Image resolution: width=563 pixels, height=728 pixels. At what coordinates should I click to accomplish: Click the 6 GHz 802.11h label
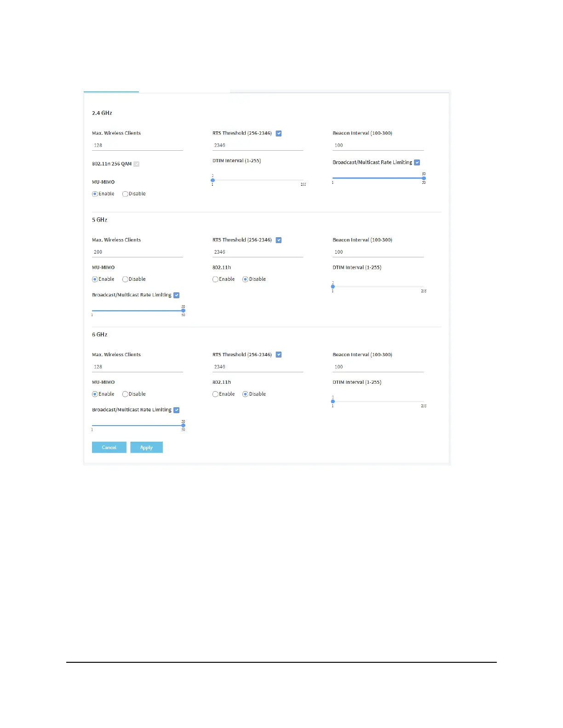coord(222,382)
